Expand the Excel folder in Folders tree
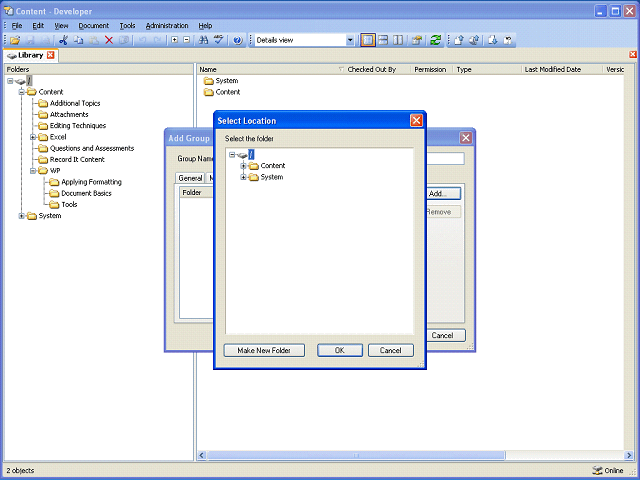640x480 pixels. point(33,137)
